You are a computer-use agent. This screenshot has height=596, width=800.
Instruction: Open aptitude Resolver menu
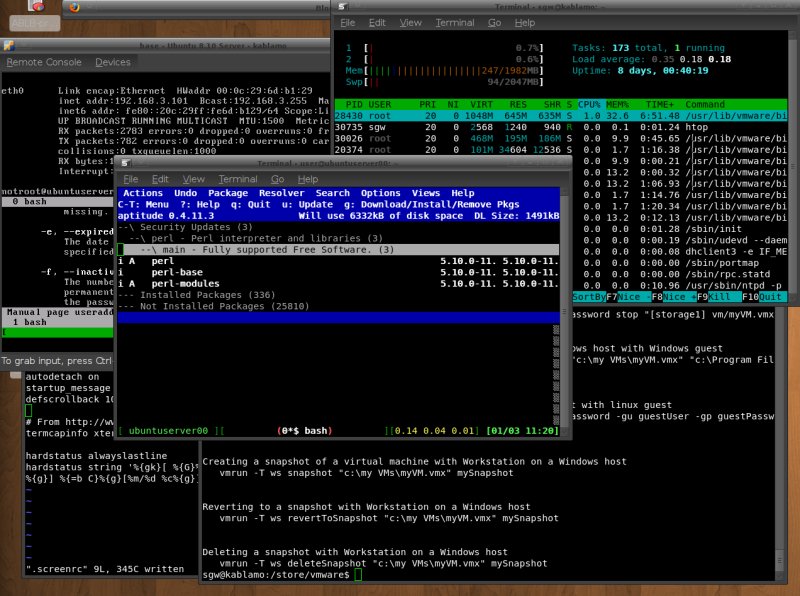(281, 193)
